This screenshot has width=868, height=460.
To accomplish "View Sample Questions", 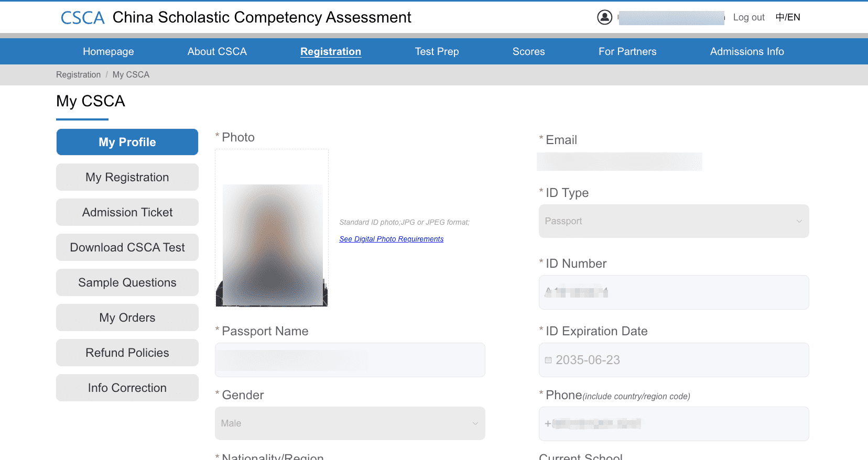I will coord(127,282).
